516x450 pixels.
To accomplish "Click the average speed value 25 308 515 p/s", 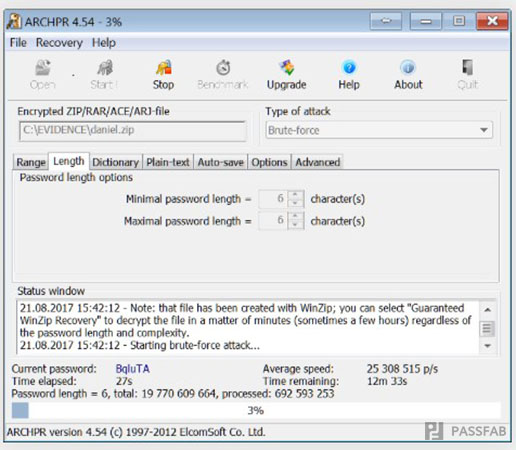I will click(x=402, y=369).
